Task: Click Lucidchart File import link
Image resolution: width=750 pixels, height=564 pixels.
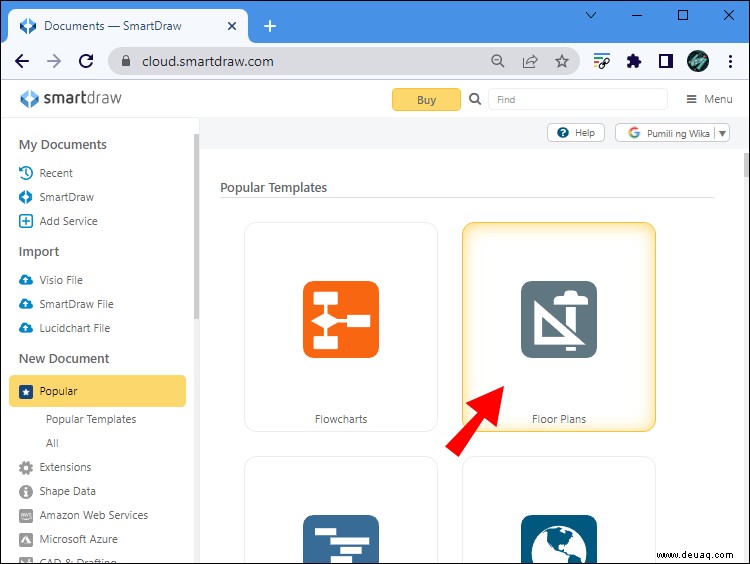Action: tap(75, 328)
